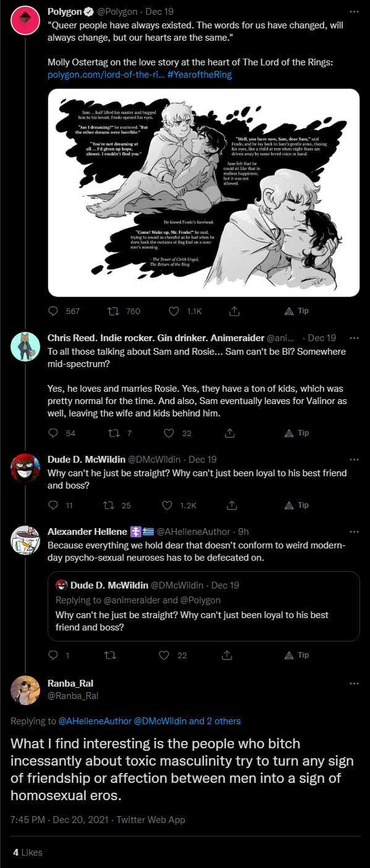The image size is (370, 868).
Task: Like the Polygon tweet
Action: (x=174, y=311)
